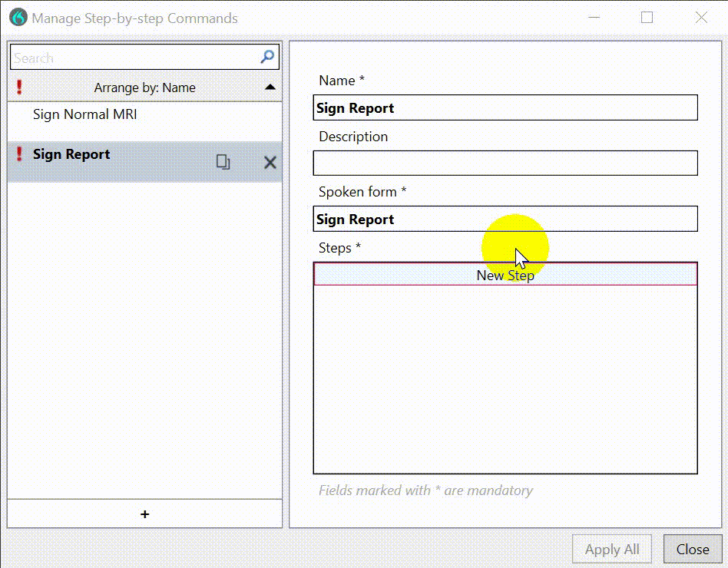
Task: Focus the Search commands box
Action: [x=134, y=58]
